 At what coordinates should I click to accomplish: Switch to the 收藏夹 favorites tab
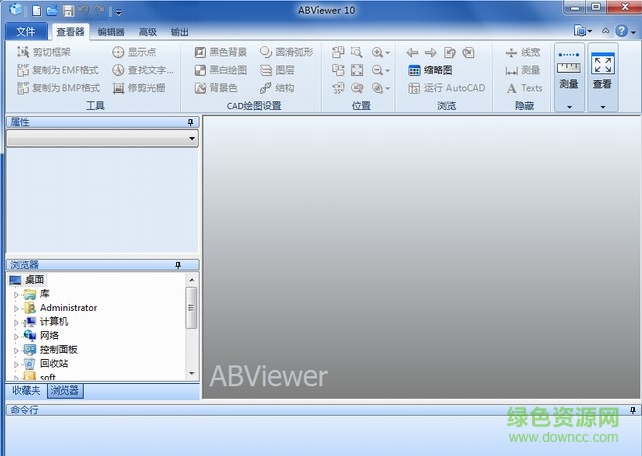click(26, 390)
